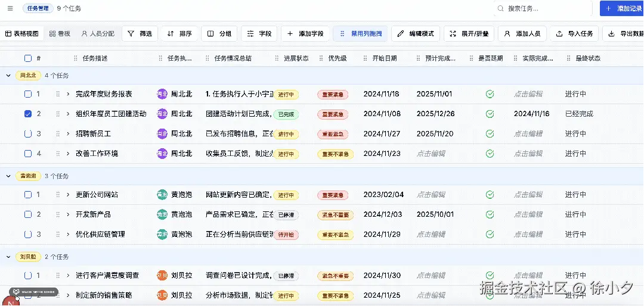The width and height of the screenshot is (644, 306).
Task: Open the hamburger menu icon
Action: coord(10,8)
